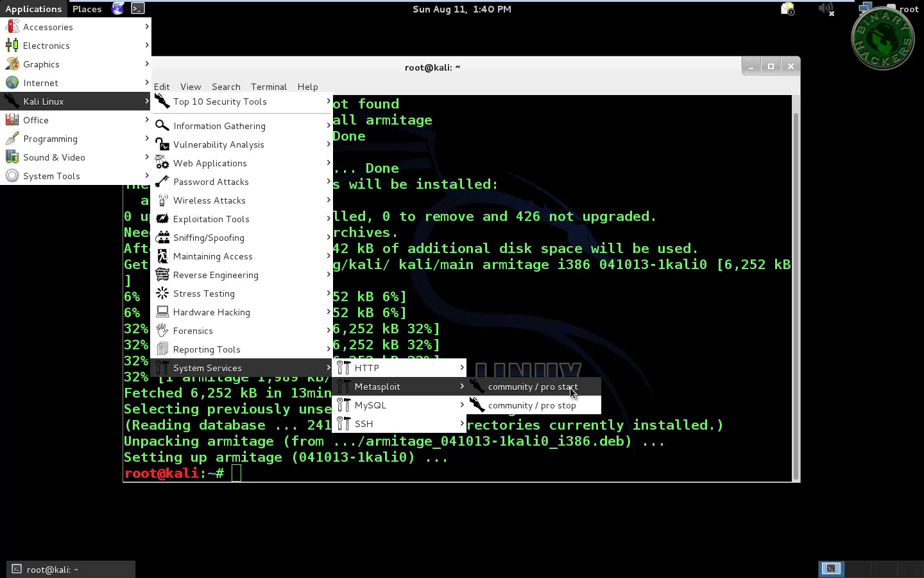Select the Information Gathering magnifier icon

point(162,126)
